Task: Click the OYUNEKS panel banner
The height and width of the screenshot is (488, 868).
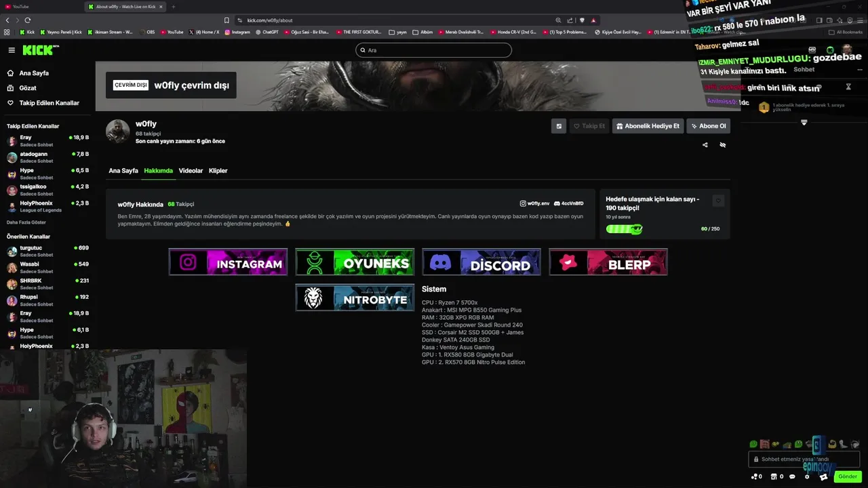Action: [355, 262]
